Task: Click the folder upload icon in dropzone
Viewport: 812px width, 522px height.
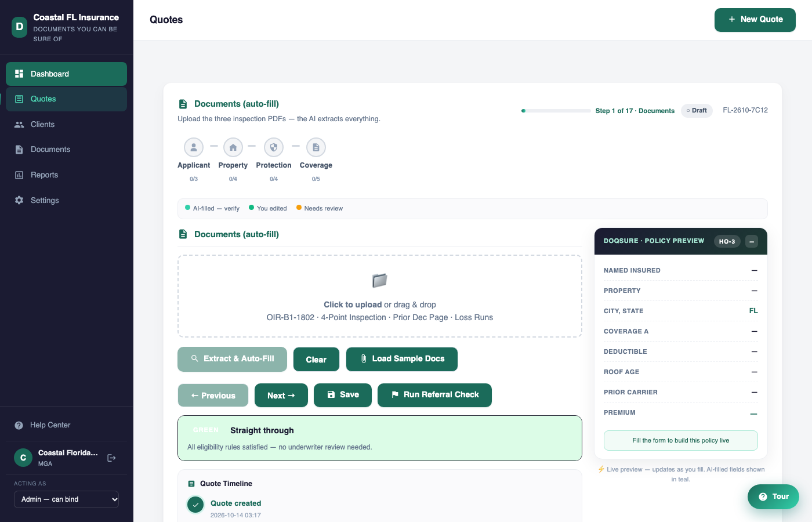Action: [380, 281]
